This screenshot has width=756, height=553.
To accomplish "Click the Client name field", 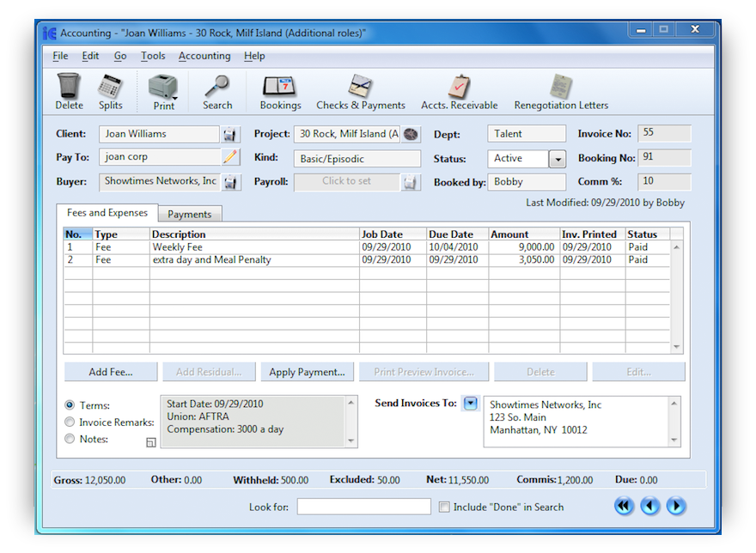I will 159,134.
